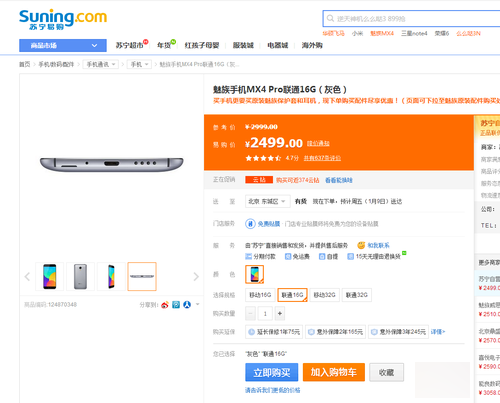Viewport: 500px width, 403px height.
Task: Open the Suning.com home logo
Action: pos(63,19)
